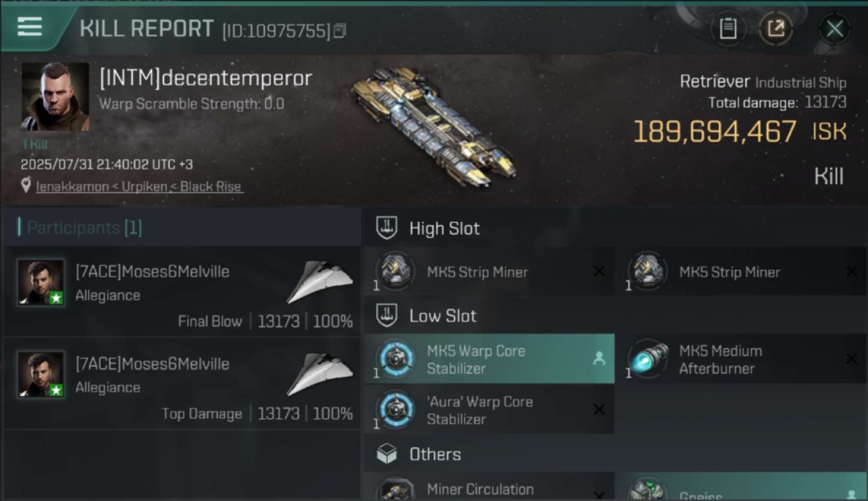Toggle the X on 'Aura' Stabilizer

(x=599, y=409)
